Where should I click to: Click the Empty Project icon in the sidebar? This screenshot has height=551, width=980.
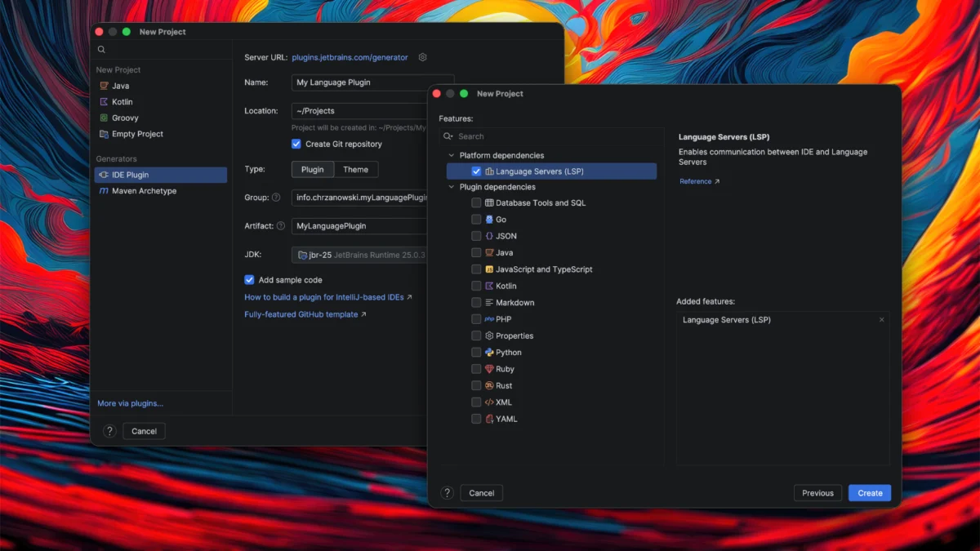tap(104, 134)
